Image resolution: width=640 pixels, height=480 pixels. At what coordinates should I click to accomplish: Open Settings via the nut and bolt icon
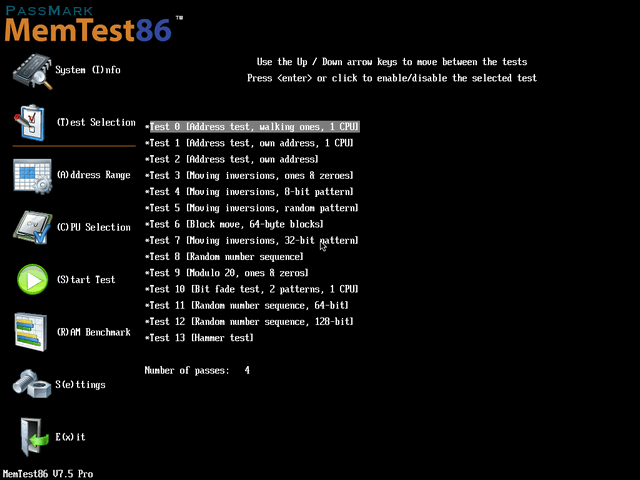click(x=32, y=384)
